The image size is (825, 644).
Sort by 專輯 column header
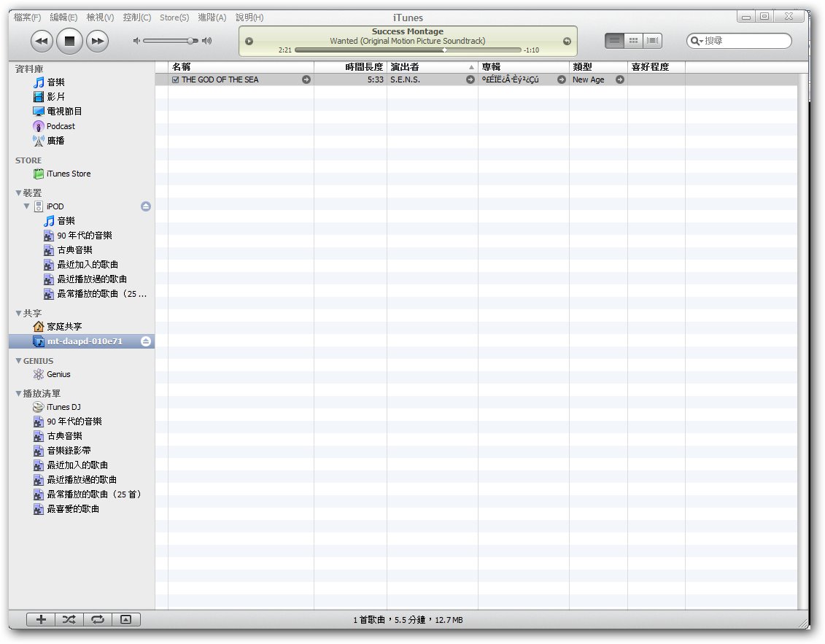pyautogui.click(x=524, y=67)
